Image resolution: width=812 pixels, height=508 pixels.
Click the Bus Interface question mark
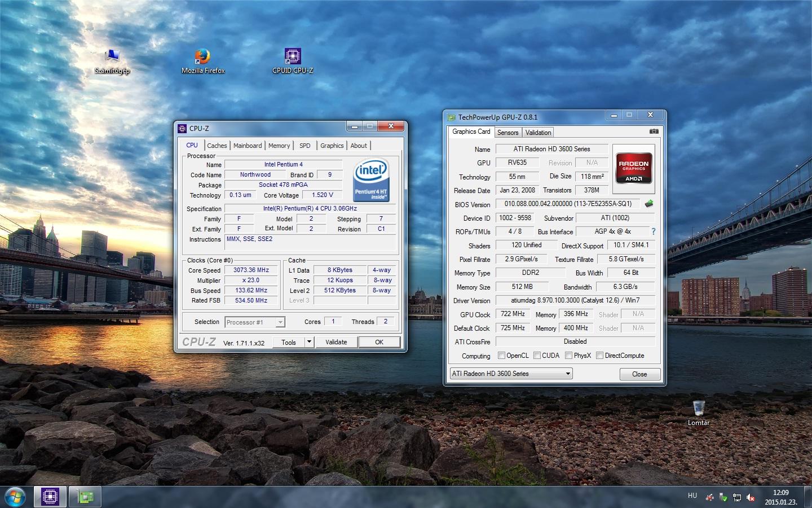pos(653,231)
